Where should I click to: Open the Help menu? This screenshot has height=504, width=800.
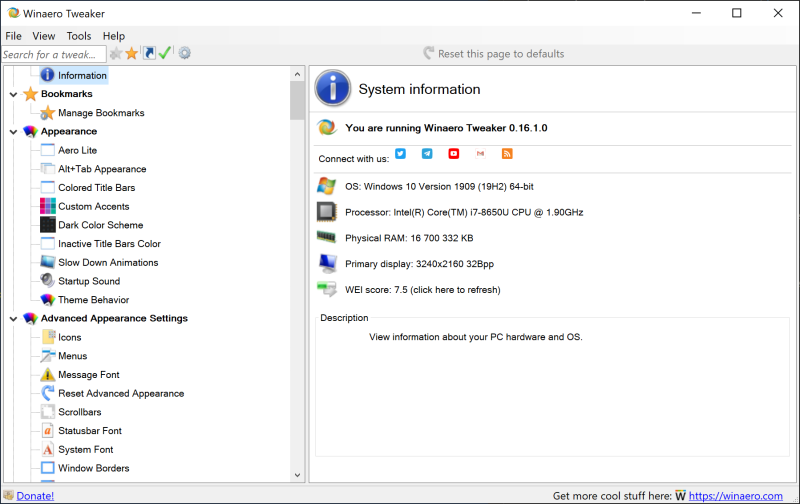coord(114,36)
